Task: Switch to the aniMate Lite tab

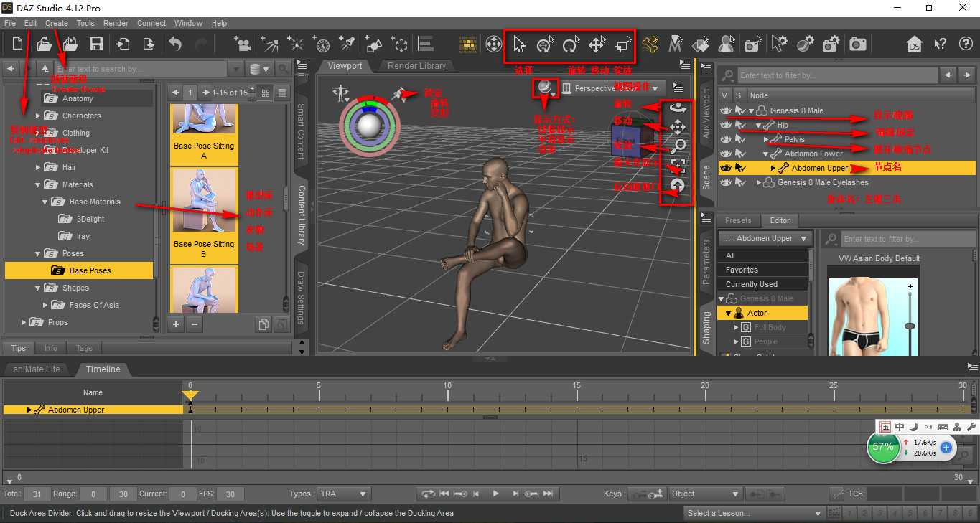Action: 36,369
